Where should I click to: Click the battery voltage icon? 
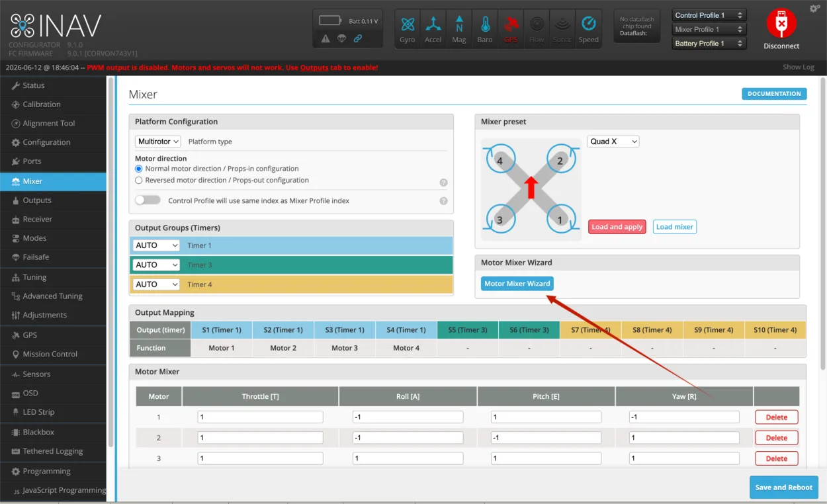tap(330, 21)
